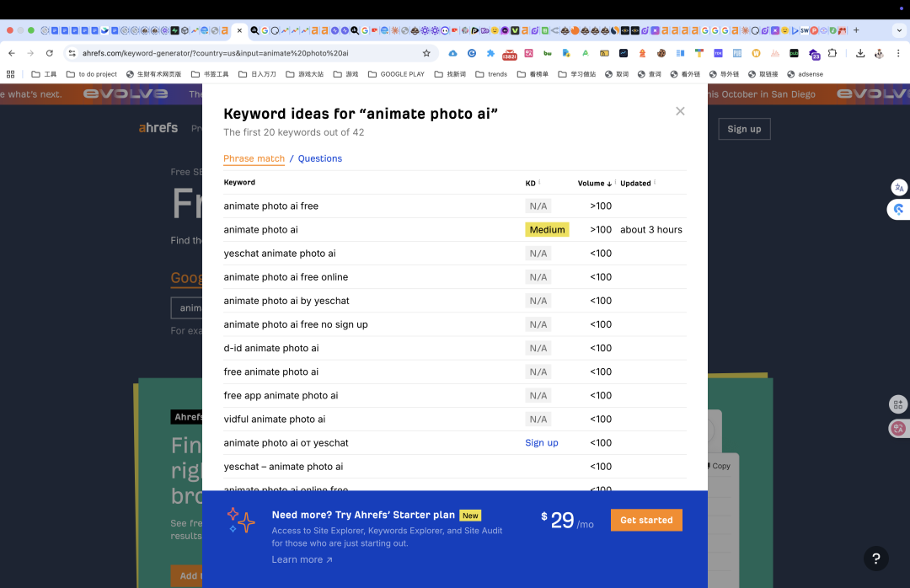Click Sign up button in Ahrefs header
Screen dimensions: 910x588
click(x=744, y=129)
